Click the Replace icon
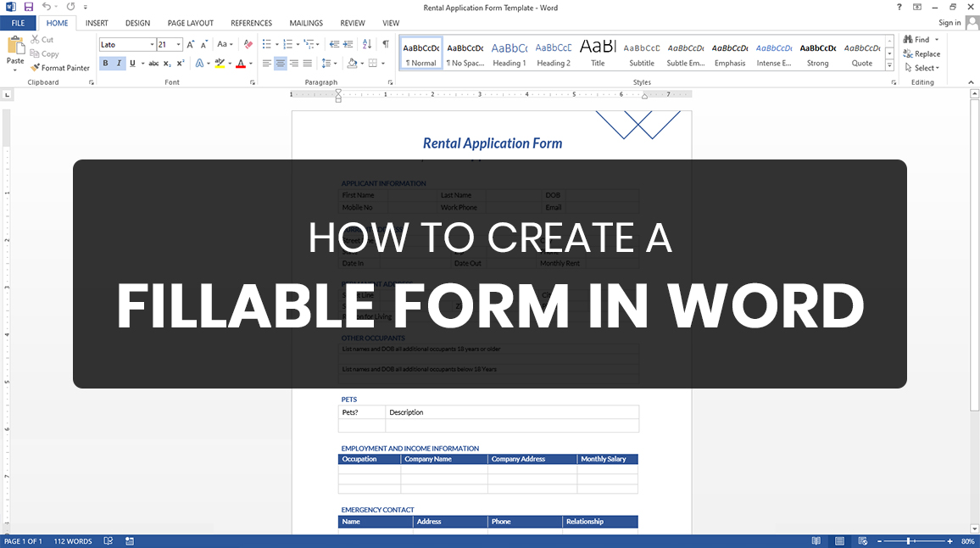This screenshot has height=548, width=980. click(x=921, y=53)
